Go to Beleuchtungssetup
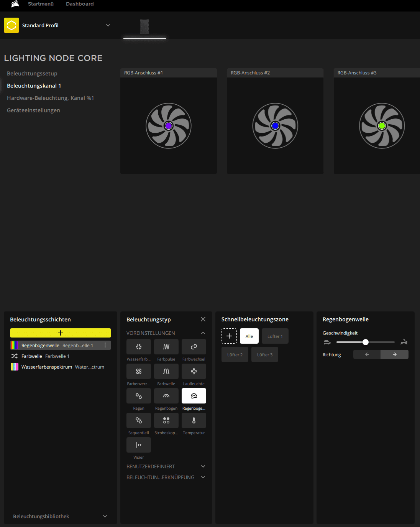 point(32,73)
